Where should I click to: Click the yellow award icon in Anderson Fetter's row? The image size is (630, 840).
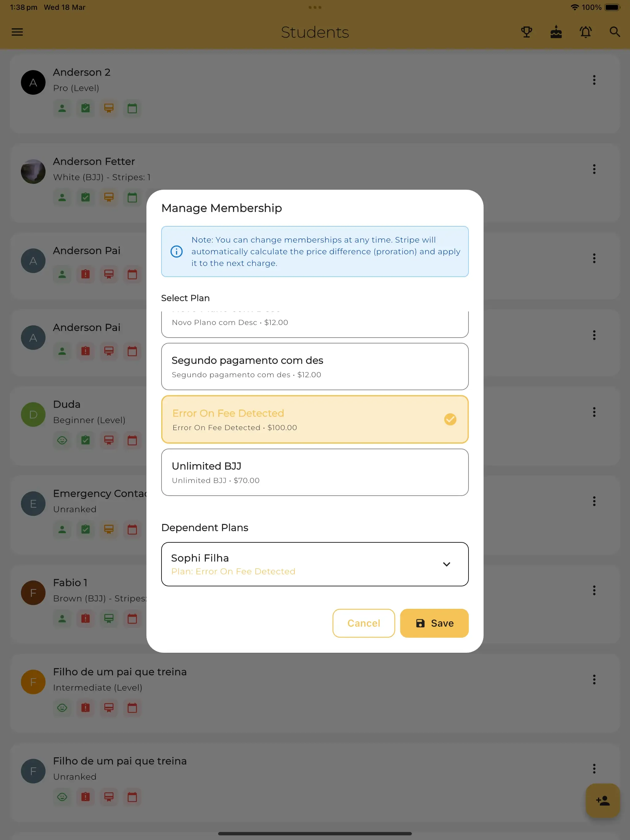(x=109, y=197)
